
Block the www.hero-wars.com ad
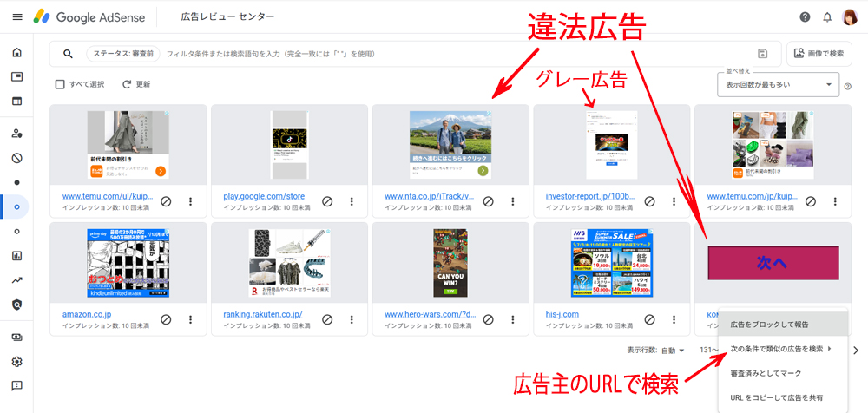coord(488,319)
